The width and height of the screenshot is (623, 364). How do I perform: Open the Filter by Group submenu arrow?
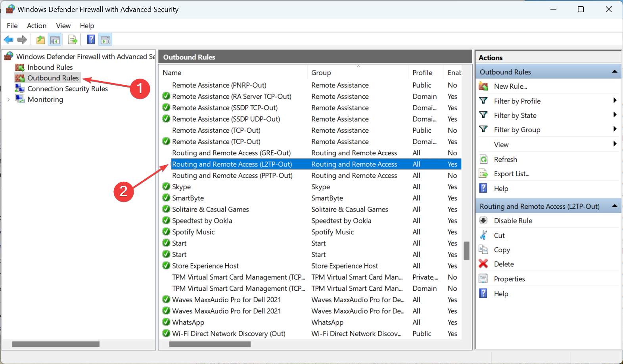pyautogui.click(x=615, y=129)
